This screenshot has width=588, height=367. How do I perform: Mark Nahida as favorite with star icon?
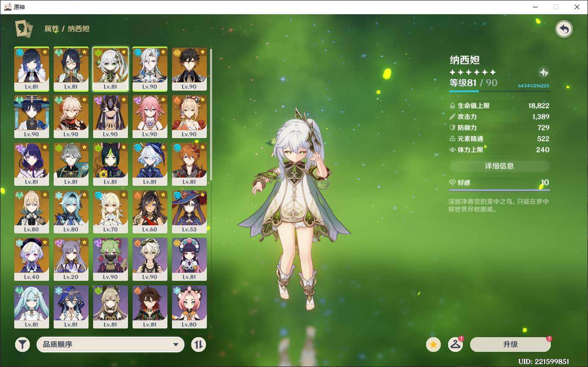(x=433, y=345)
